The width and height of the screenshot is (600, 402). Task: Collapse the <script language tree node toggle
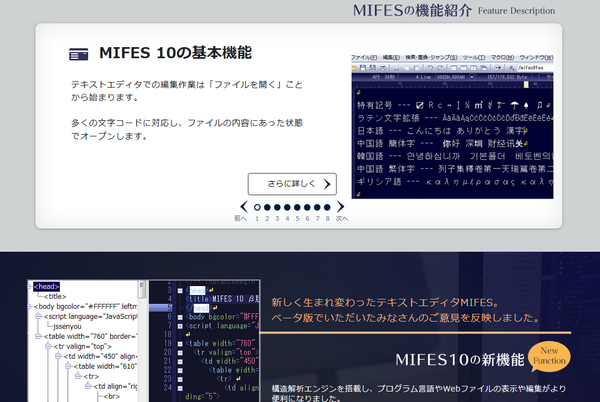pos(38,316)
